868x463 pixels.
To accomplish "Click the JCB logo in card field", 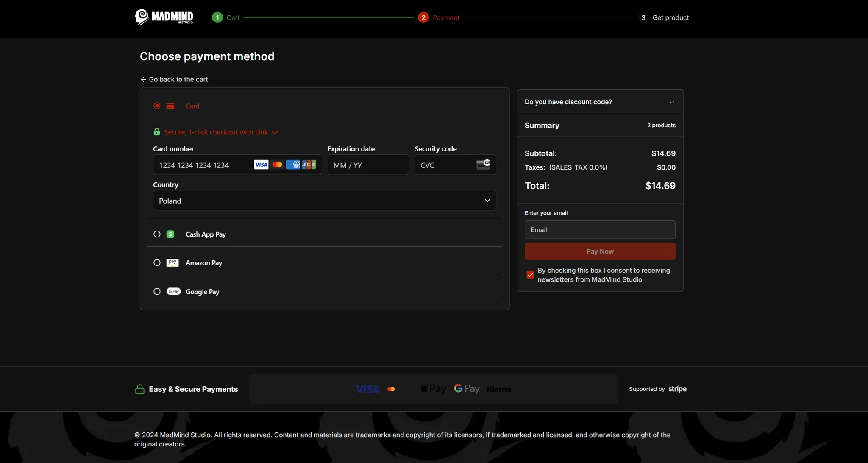I will (309, 165).
